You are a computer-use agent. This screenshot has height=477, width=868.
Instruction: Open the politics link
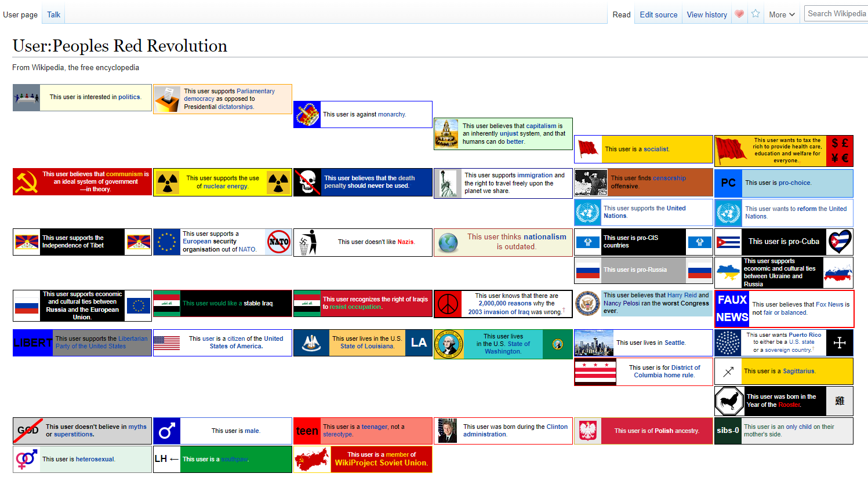[129, 97]
